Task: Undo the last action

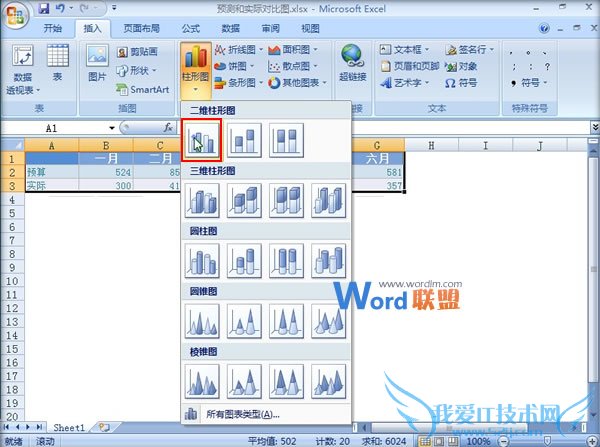Action: pos(60,8)
